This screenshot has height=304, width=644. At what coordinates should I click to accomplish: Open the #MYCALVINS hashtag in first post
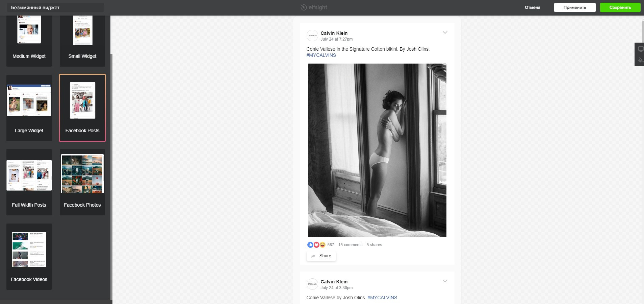click(x=321, y=55)
